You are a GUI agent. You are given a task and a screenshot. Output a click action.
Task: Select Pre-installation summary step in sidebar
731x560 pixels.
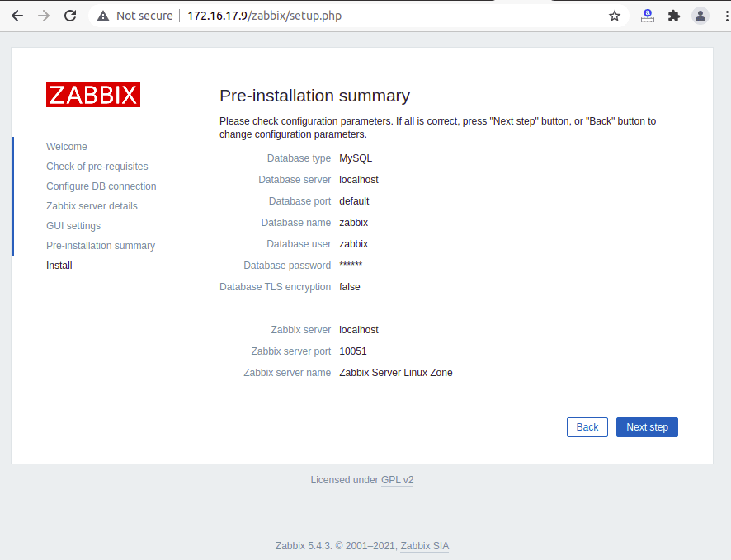[101, 246]
